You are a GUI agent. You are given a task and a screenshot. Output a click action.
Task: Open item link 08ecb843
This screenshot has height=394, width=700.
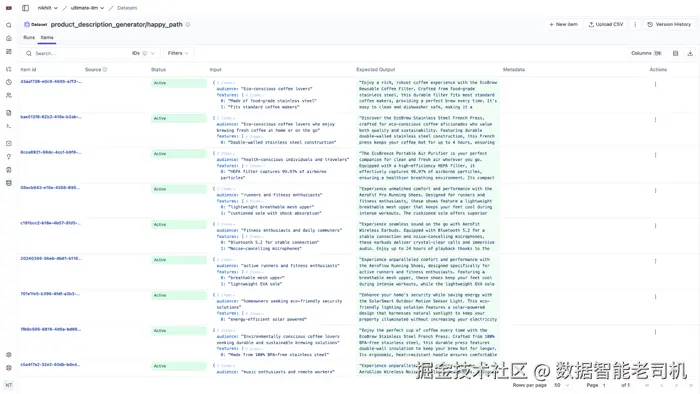[50, 187]
